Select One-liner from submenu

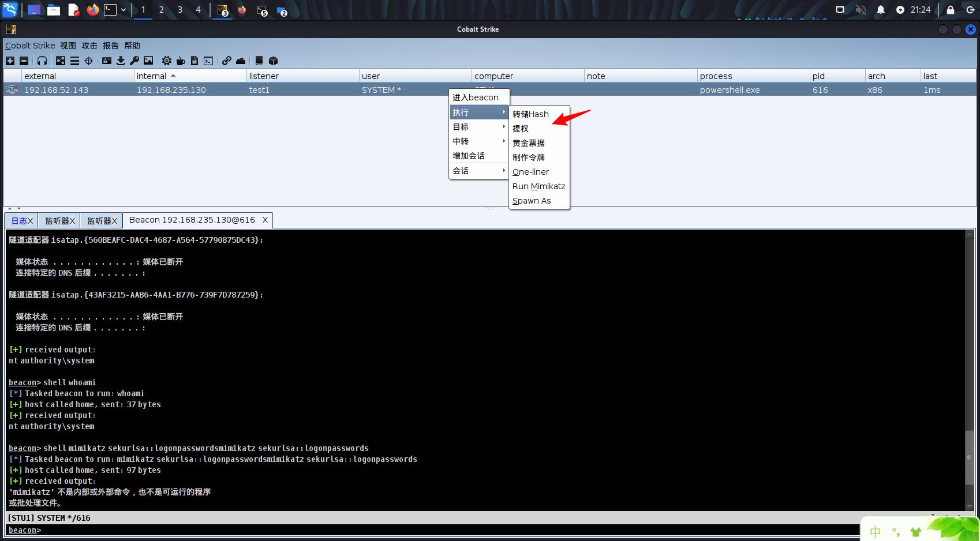coord(539,172)
